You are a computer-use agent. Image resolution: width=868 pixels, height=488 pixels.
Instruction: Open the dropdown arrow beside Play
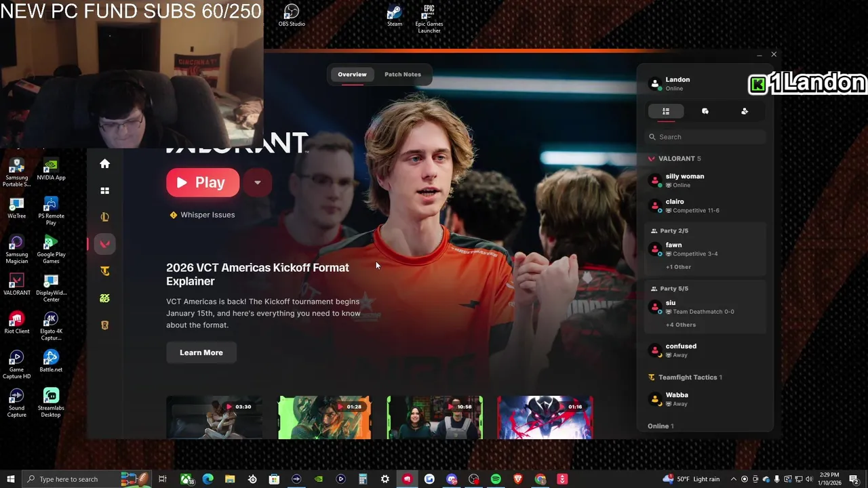pos(257,182)
